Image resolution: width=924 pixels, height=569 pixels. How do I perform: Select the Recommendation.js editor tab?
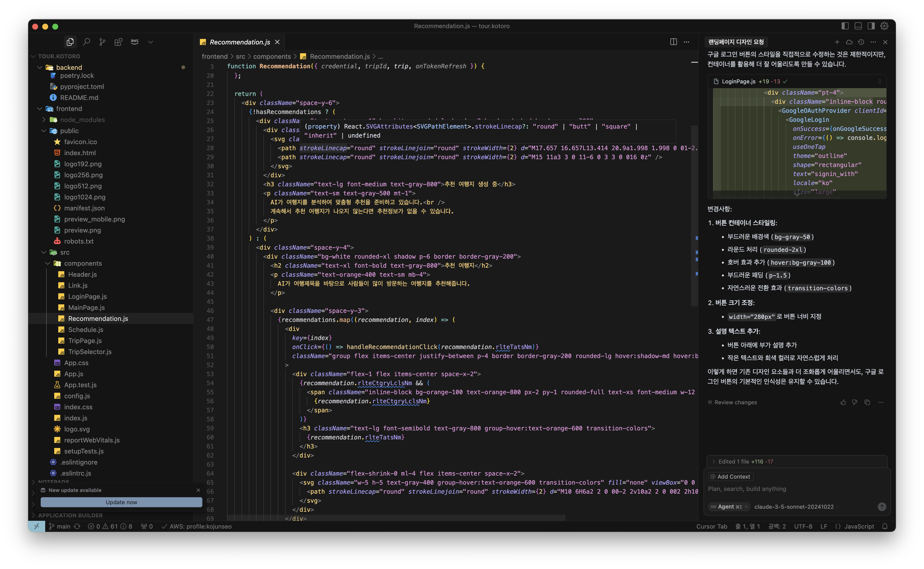pyautogui.click(x=239, y=42)
